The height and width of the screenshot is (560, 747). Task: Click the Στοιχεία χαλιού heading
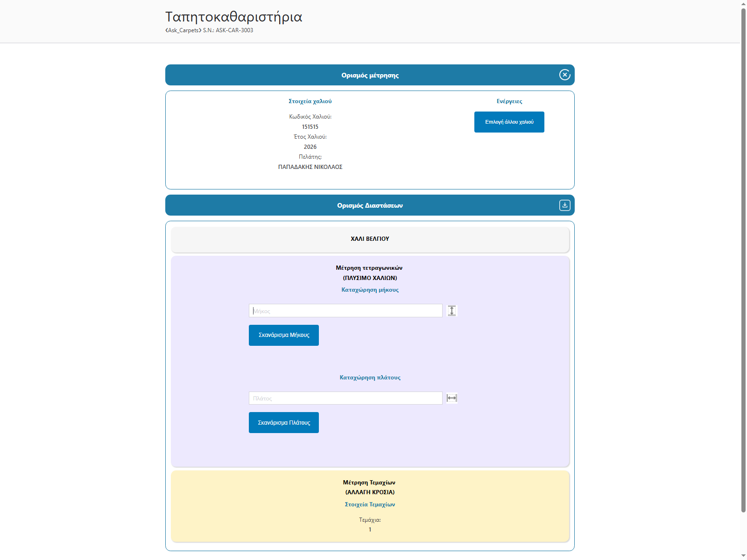tap(310, 101)
